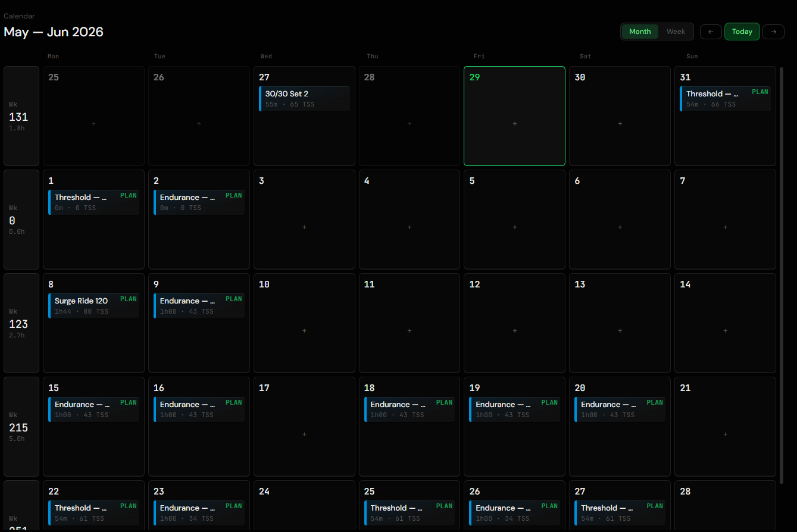
Task: Select the June 24 day cell
Action: click(304, 506)
